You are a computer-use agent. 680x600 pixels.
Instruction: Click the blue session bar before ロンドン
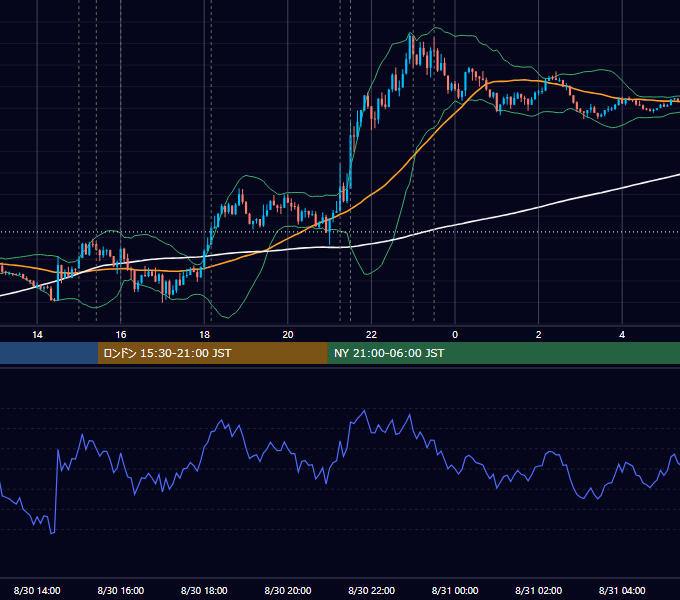tap(49, 353)
